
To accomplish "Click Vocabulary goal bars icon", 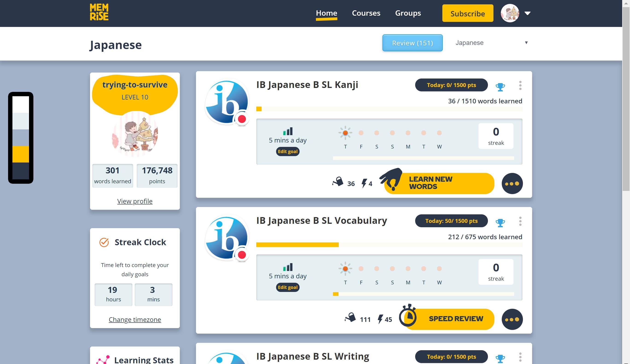I will (x=288, y=267).
